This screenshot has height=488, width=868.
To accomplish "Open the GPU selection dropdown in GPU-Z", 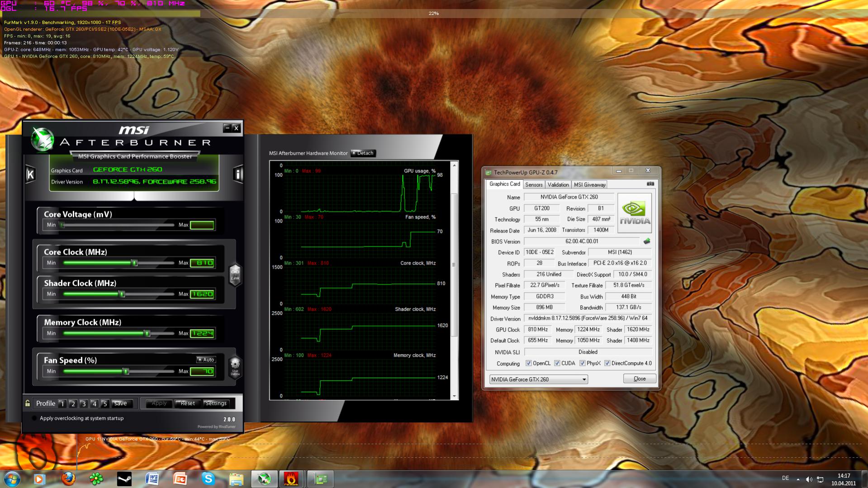I will tap(539, 379).
